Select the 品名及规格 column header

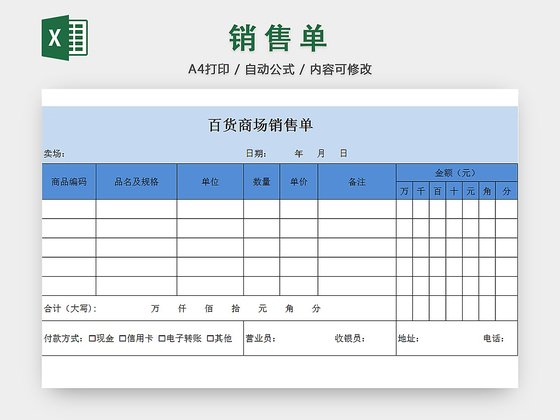[136, 182]
